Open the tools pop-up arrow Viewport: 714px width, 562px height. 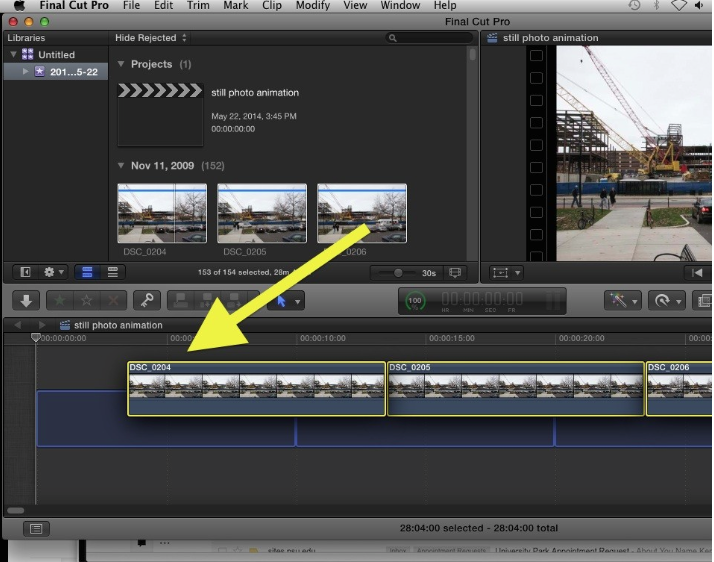click(x=298, y=301)
